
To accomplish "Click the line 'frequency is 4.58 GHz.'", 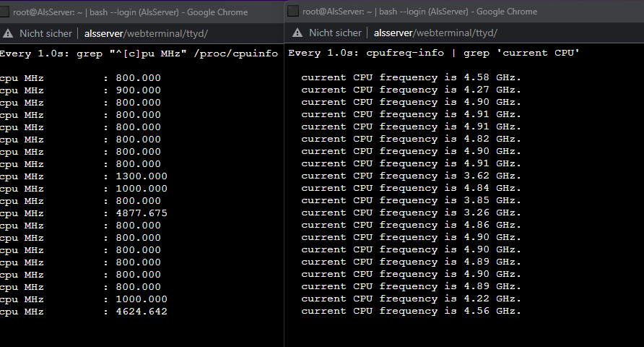I will click(x=411, y=77).
